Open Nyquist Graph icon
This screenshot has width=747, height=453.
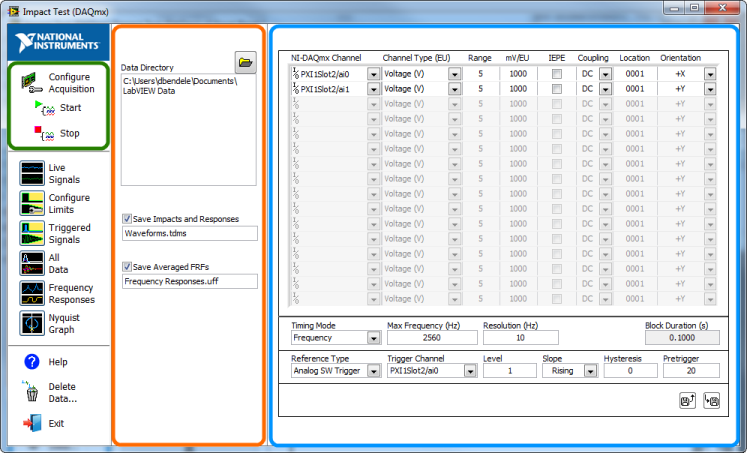pos(32,323)
